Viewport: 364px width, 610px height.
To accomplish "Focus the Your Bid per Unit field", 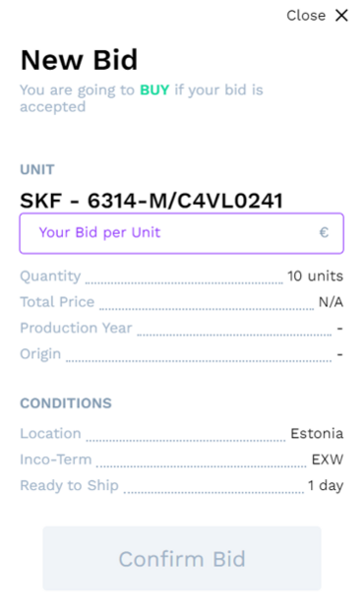I will click(x=182, y=233).
